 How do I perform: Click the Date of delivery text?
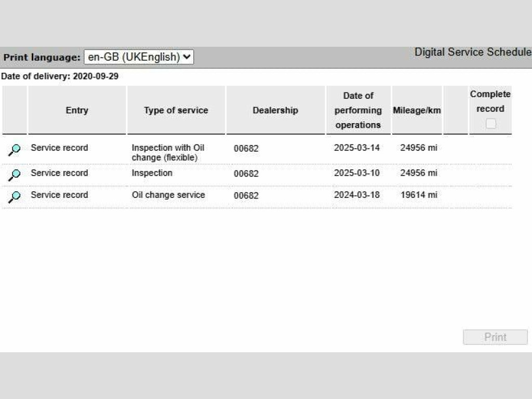[60, 76]
